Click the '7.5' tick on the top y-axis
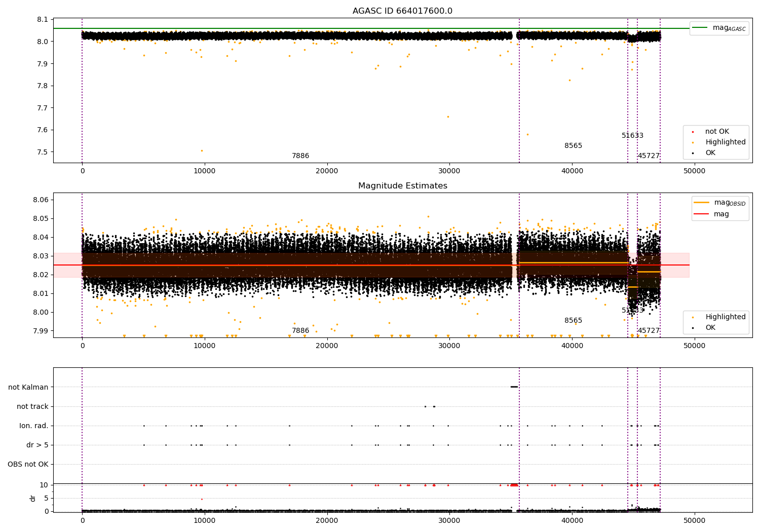 click(x=43, y=152)
